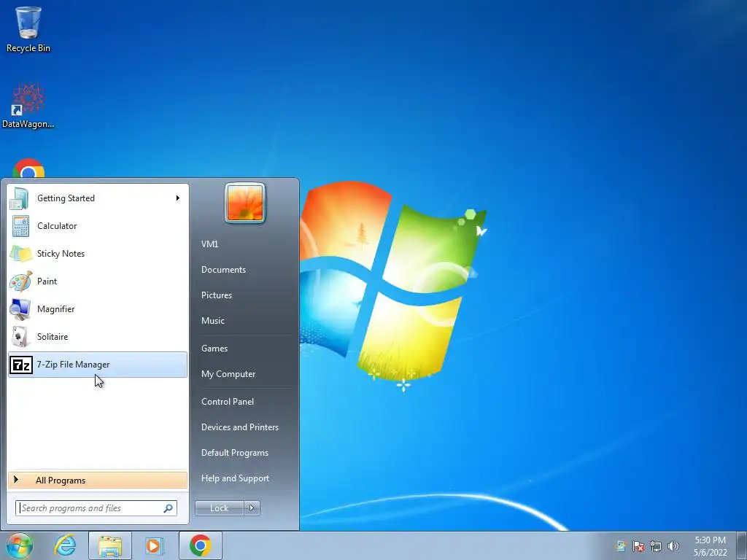
Task: Launch 7-Zip File Manager
Action: (x=97, y=365)
